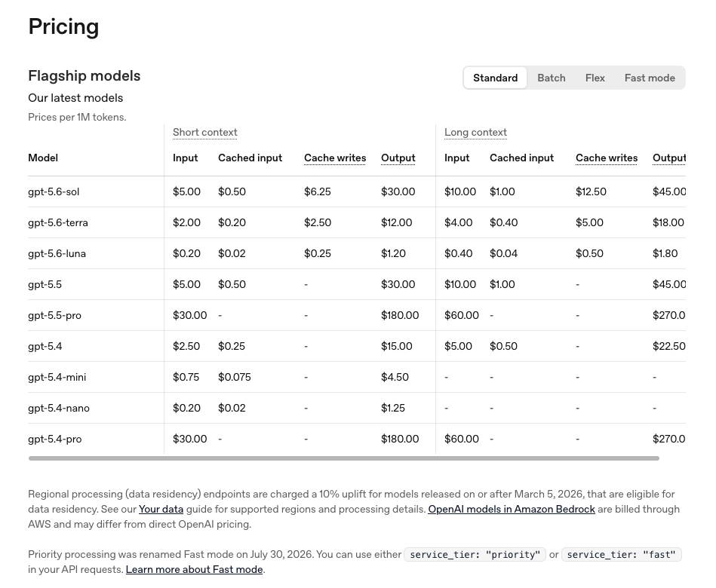Click the $2.00 input price for gpt-5.6-terra

point(186,222)
